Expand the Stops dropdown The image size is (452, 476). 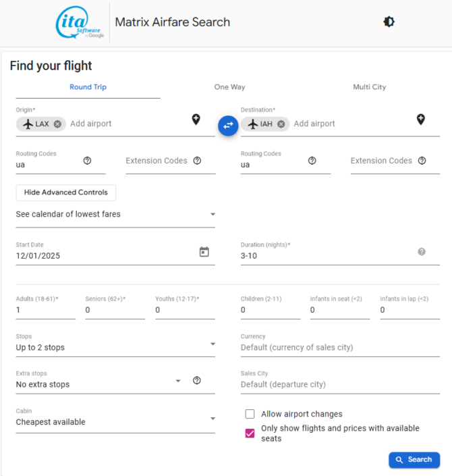[115, 348]
